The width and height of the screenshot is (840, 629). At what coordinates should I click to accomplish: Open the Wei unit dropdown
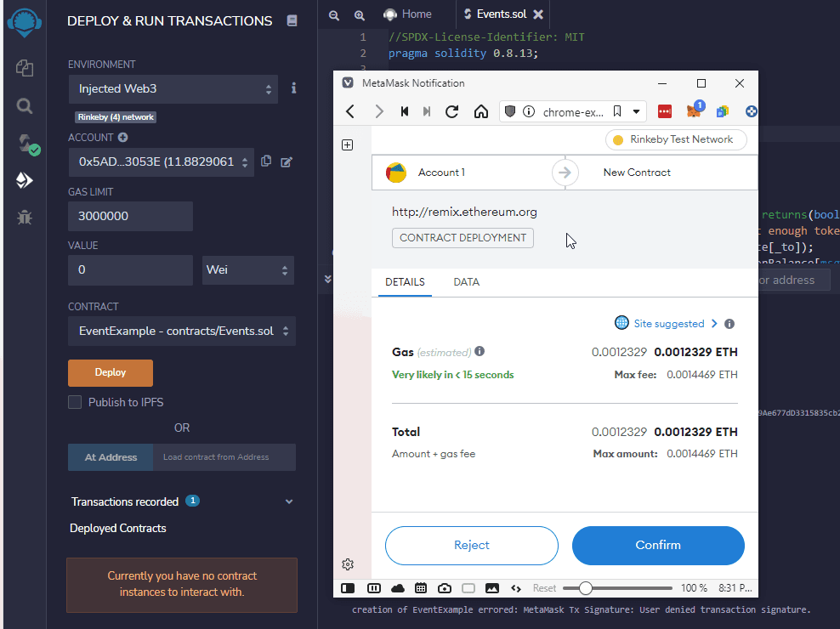tap(247, 270)
